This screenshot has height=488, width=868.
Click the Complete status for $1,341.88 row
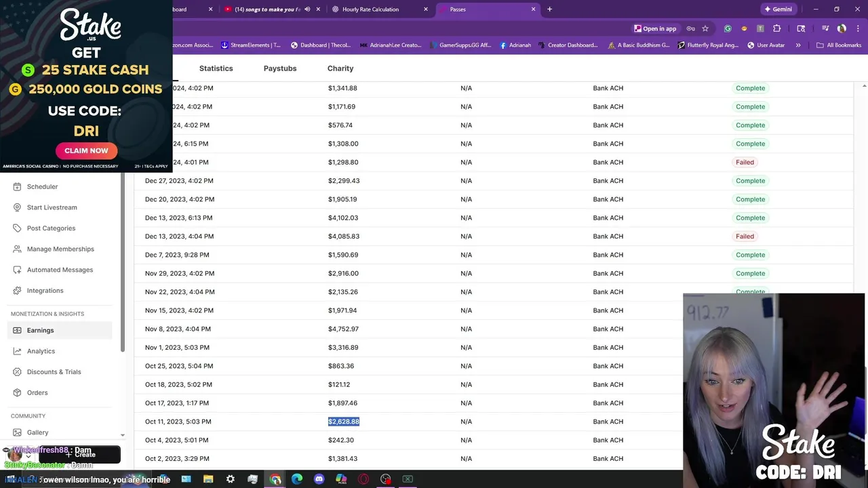point(750,88)
